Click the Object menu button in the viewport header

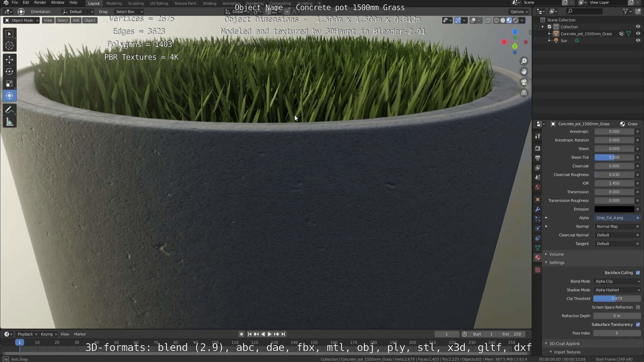click(x=90, y=20)
